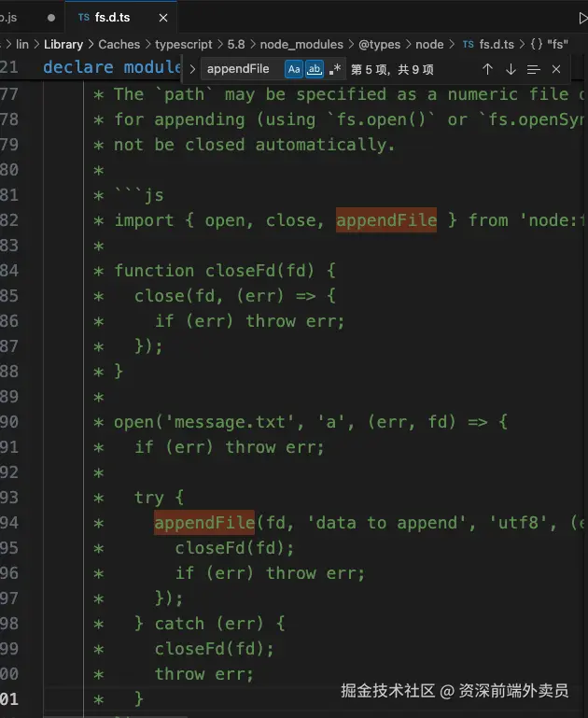Select node_modules in the breadcrumb

point(301,45)
